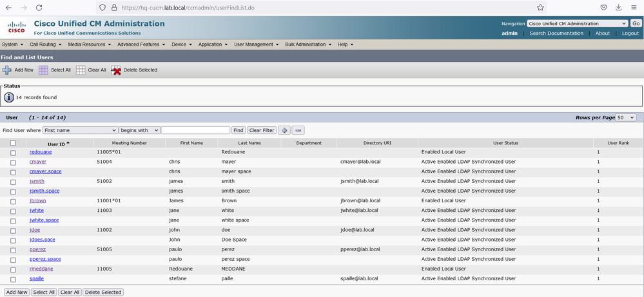Open the Help menu

[x=346, y=44]
